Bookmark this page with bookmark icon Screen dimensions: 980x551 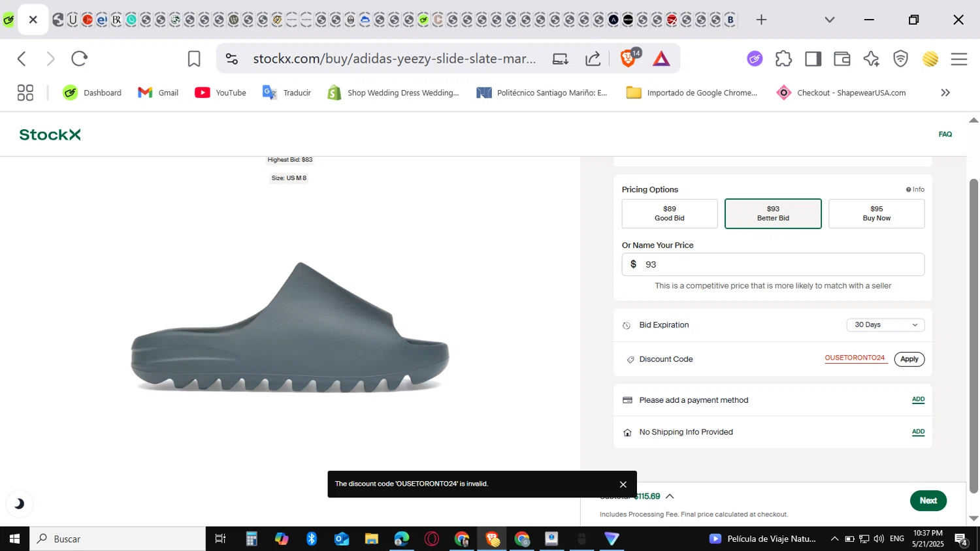[194, 59]
